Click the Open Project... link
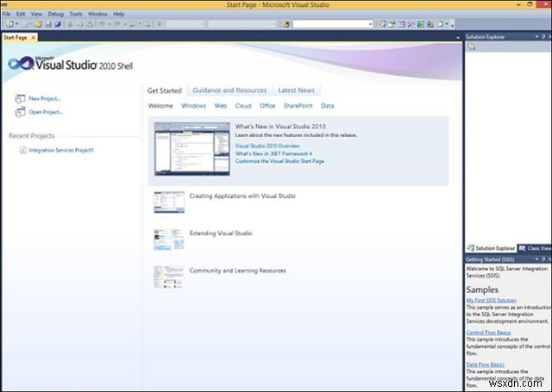 pyautogui.click(x=46, y=112)
